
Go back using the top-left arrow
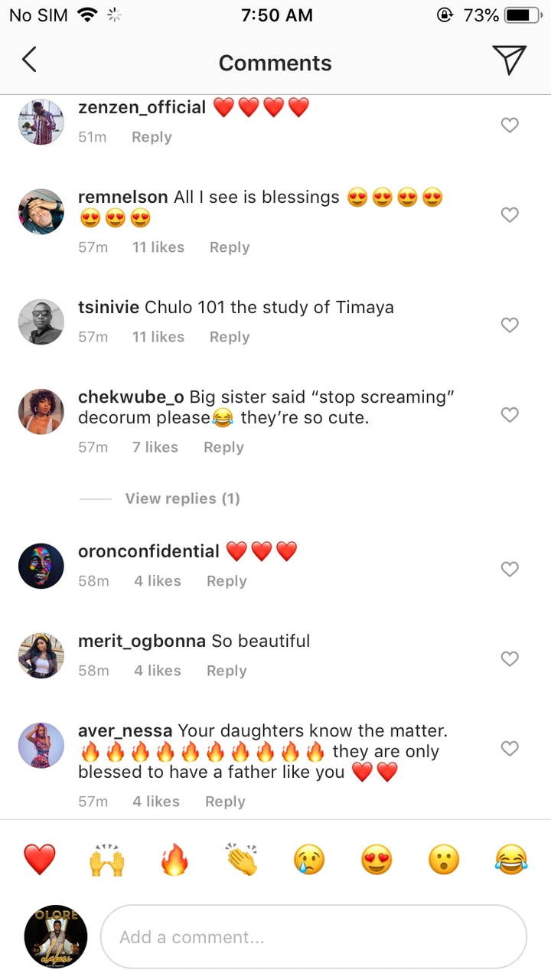(x=29, y=60)
